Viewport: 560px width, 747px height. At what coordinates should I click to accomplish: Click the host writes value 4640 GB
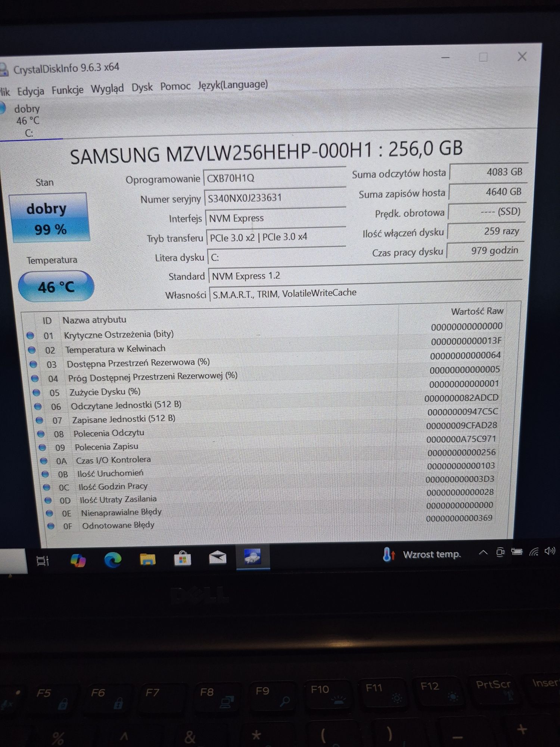[488, 192]
